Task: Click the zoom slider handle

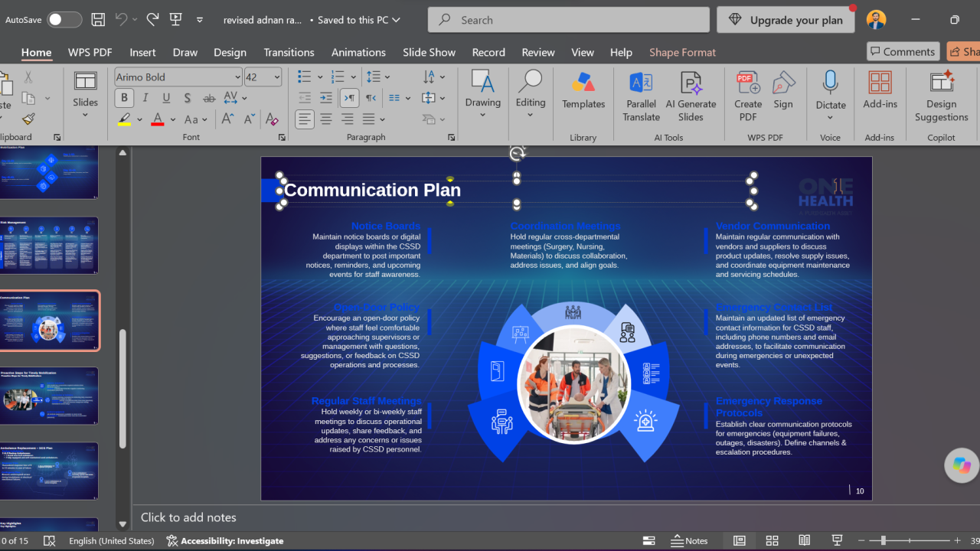Action: 883,540
